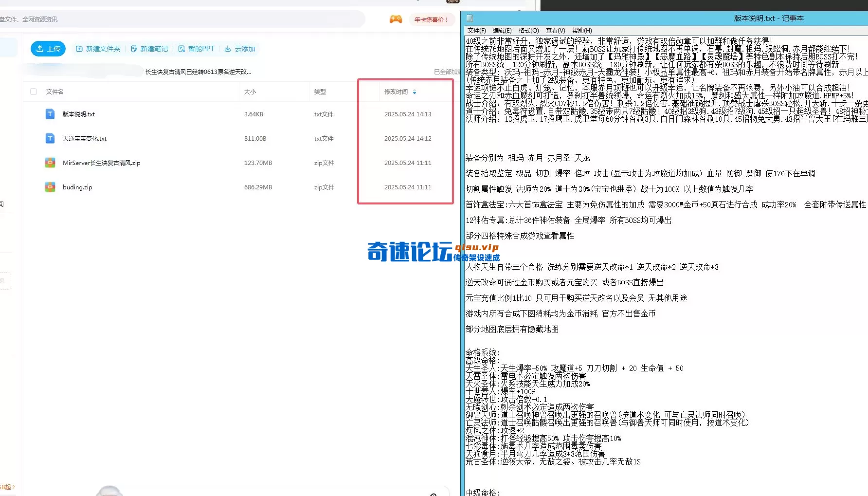868x496 pixels.
Task: Click the file icon of 天逆宝宝变化.txt
Action: [50, 138]
